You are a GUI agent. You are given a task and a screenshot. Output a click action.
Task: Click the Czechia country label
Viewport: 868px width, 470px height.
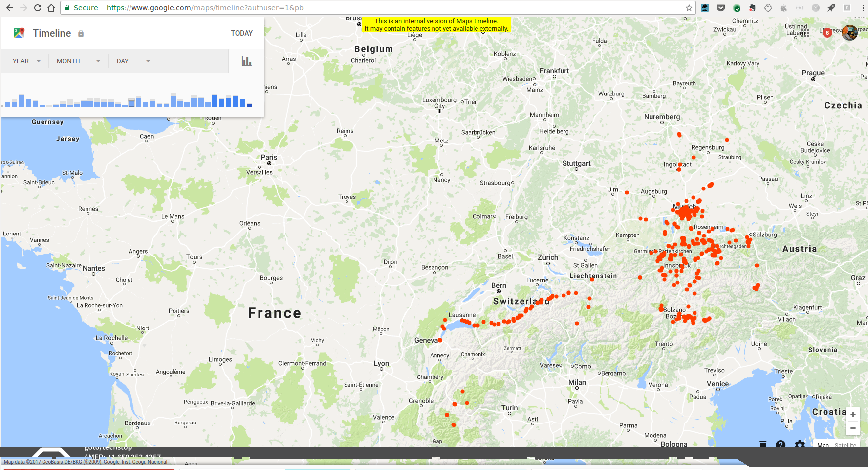tap(843, 105)
